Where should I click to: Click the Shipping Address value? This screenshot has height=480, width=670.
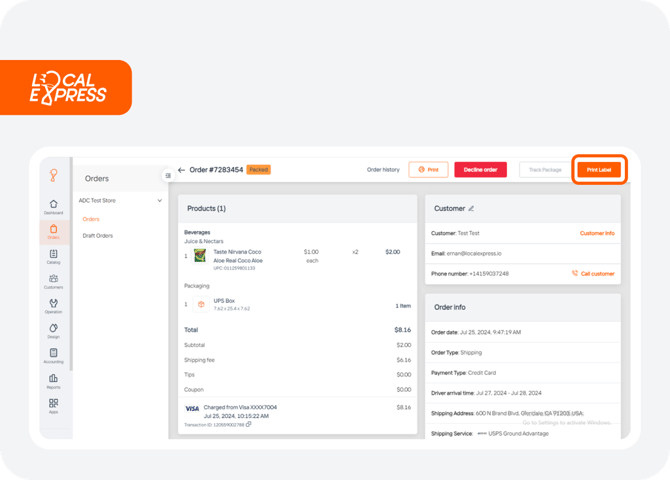(529, 413)
